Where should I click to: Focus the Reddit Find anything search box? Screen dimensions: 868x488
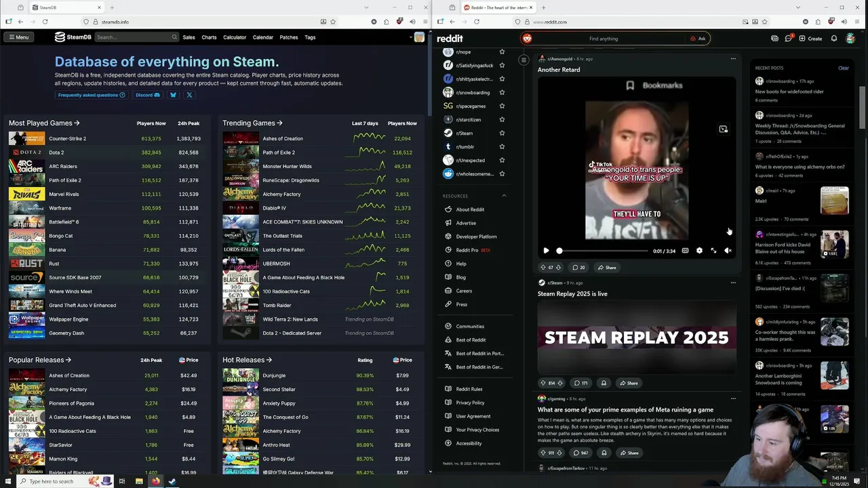click(x=604, y=39)
